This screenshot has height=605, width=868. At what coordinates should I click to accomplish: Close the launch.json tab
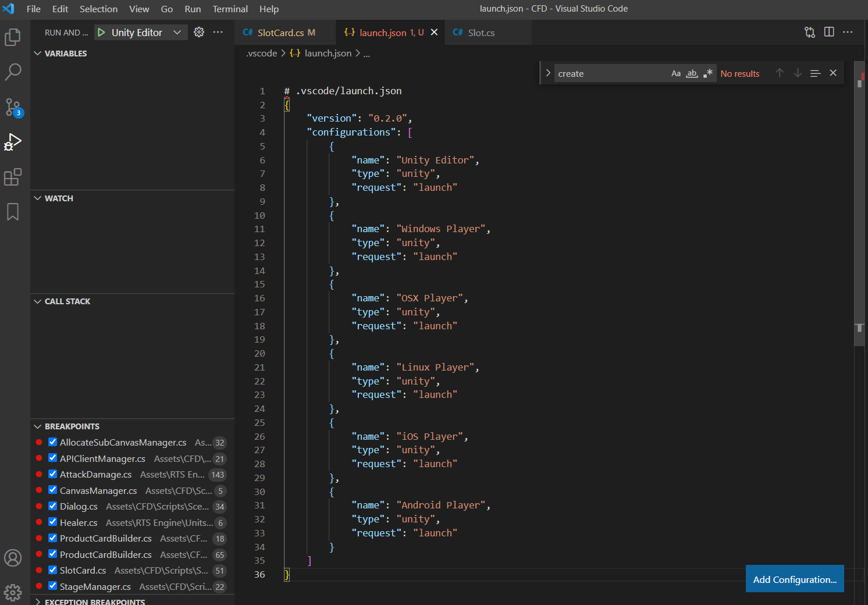click(434, 33)
